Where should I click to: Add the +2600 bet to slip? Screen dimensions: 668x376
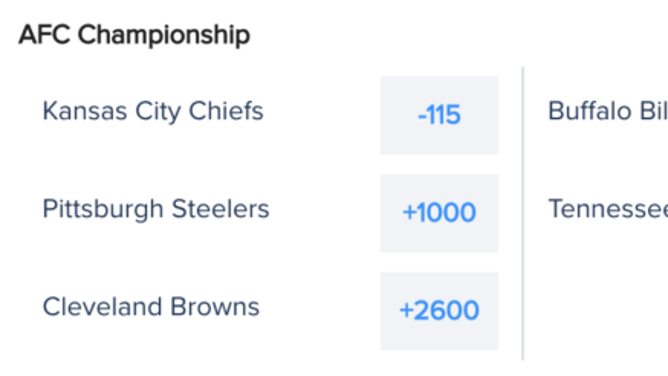pyautogui.click(x=439, y=311)
